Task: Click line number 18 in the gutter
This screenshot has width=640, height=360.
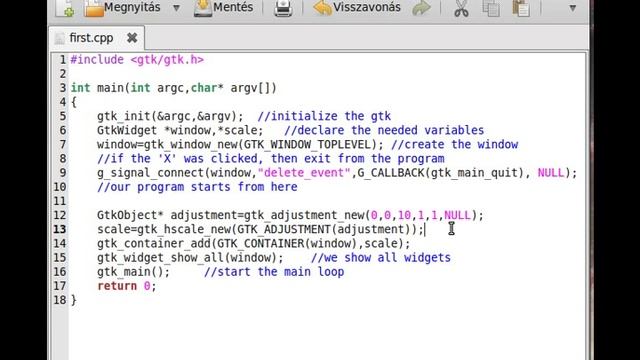Action: tap(60, 300)
